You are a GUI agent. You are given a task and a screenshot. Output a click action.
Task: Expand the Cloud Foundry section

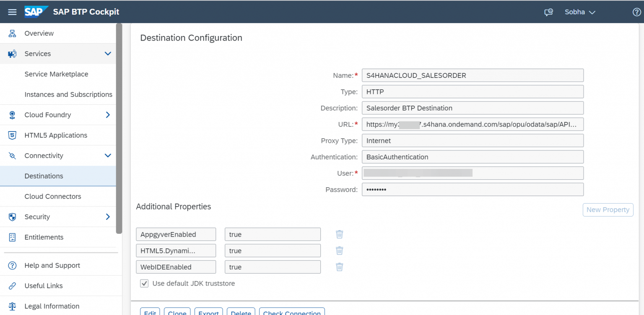point(108,115)
